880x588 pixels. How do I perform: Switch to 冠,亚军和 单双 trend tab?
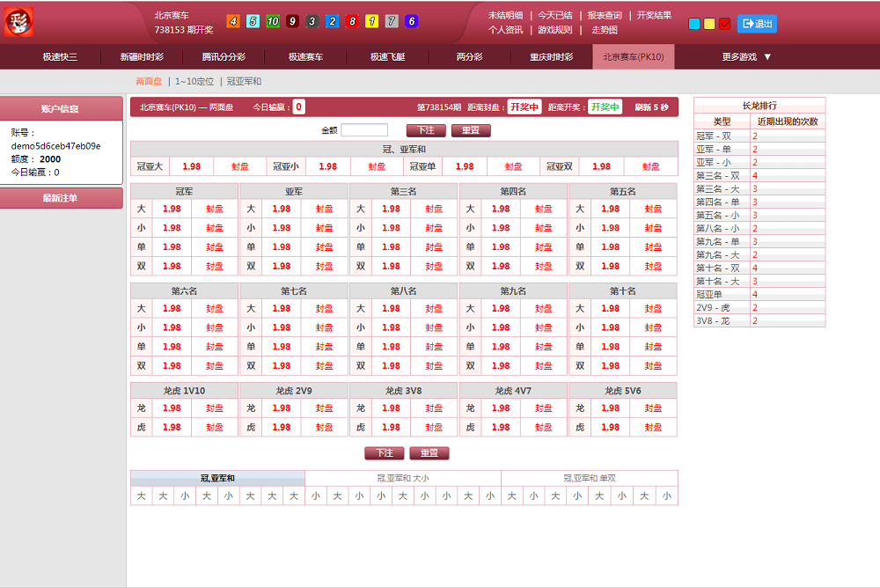point(590,478)
